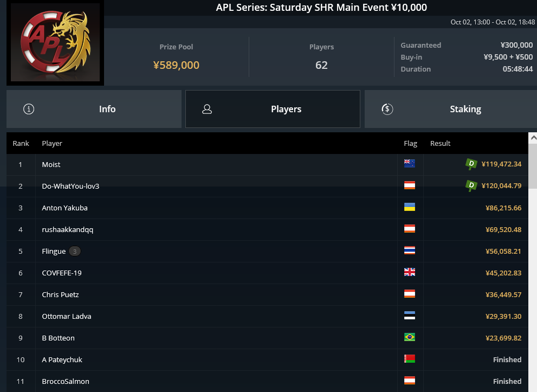Click Moist's New Zealand flag icon
This screenshot has width=537, height=392.
click(x=409, y=163)
